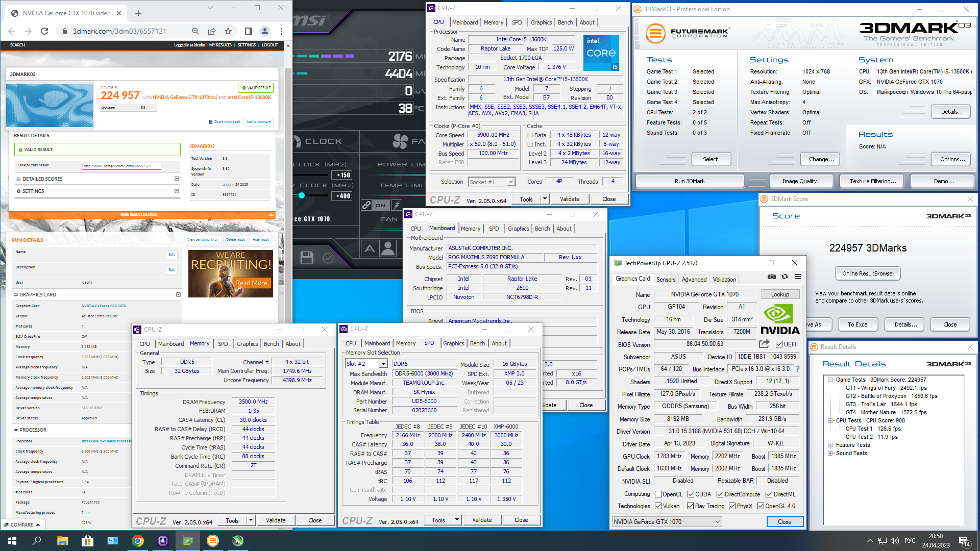Viewport: 980px width, 551px height.
Task: Toggle the PhysX checkbox in GPU-Z
Action: 732,506
